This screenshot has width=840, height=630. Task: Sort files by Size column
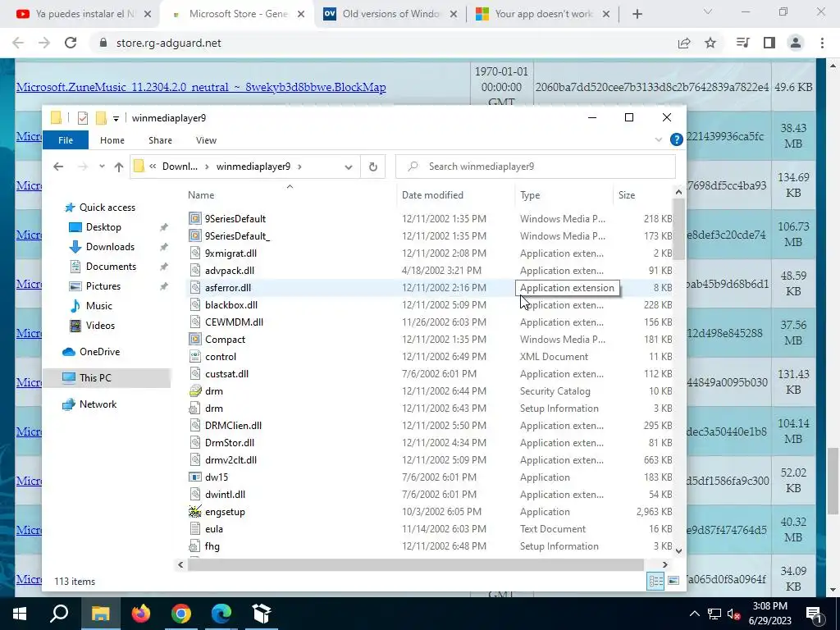click(627, 195)
